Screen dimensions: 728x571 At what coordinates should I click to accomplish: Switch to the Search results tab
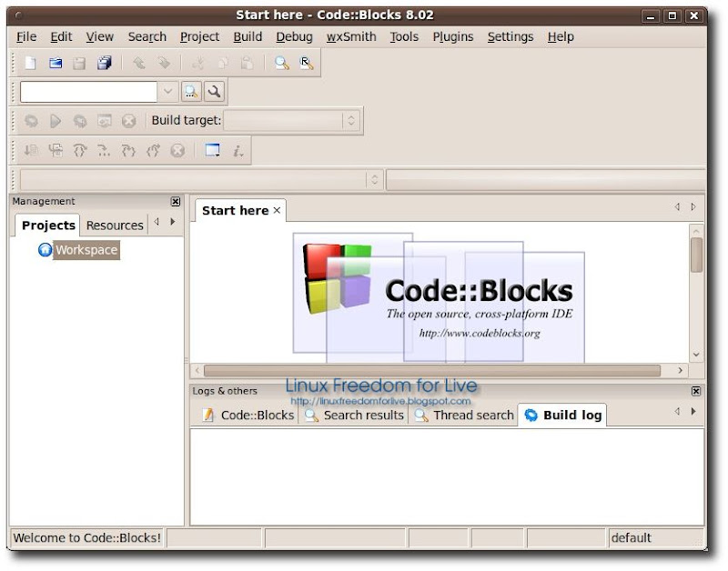click(x=354, y=416)
